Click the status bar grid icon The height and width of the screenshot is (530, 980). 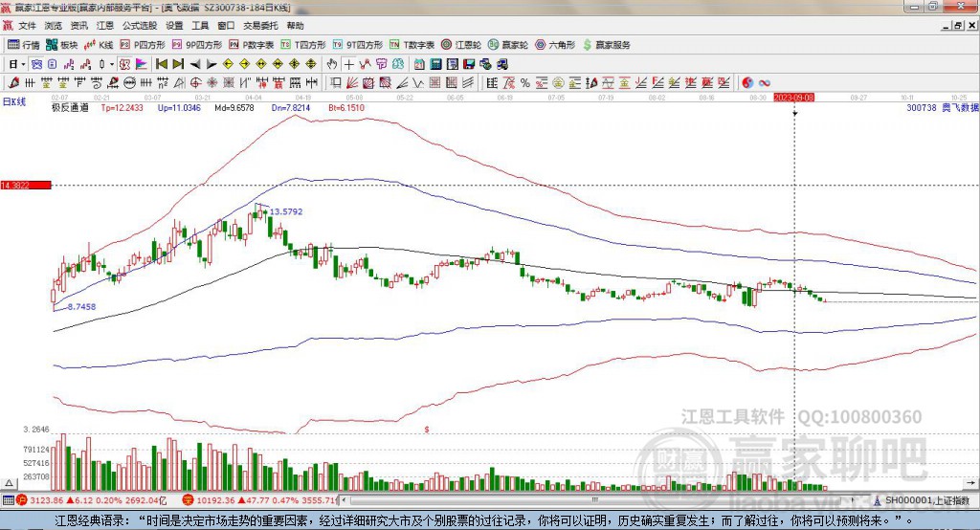[8, 500]
